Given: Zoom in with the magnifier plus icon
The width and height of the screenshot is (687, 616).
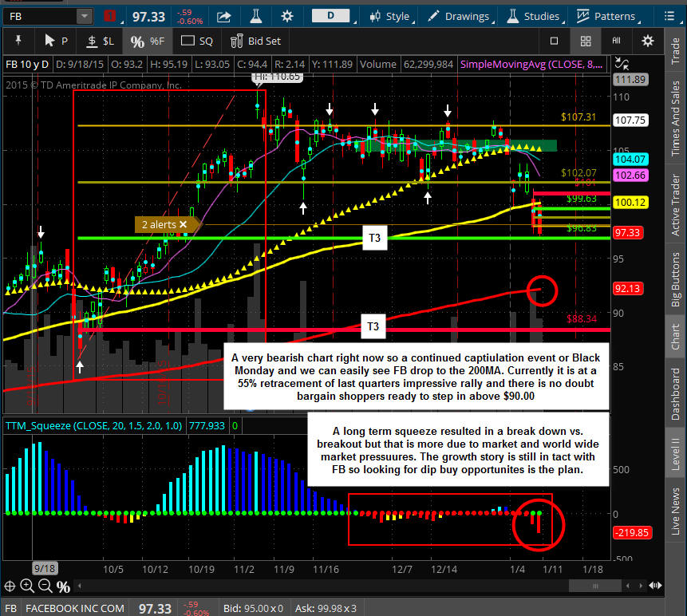Looking at the screenshot, I should (27, 586).
